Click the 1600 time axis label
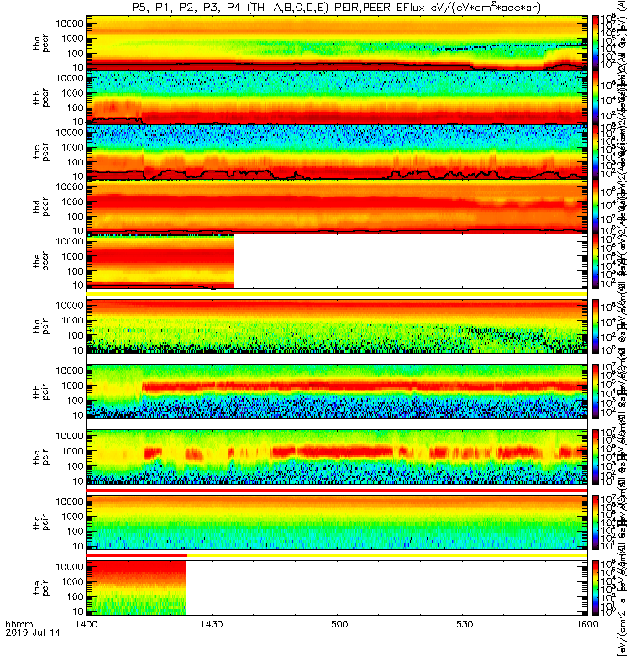Image resolution: width=630 pixels, height=672 pixels. pyautogui.click(x=587, y=624)
